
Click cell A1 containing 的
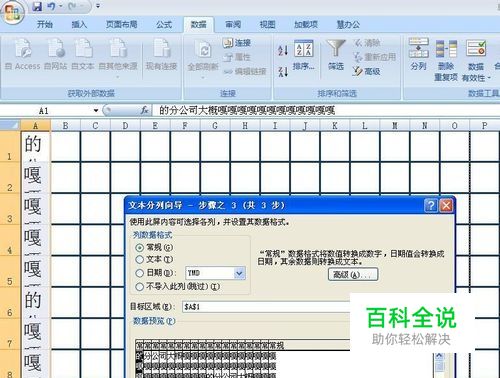[36, 147]
